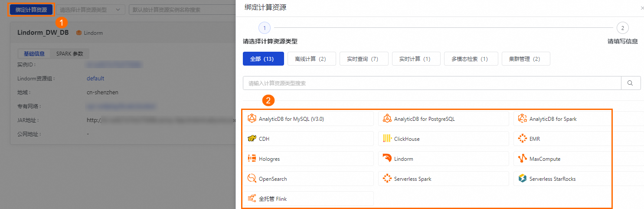Close the 绑定计算资源 dialog
Screen dimensions: 644x209
click(642, 8)
